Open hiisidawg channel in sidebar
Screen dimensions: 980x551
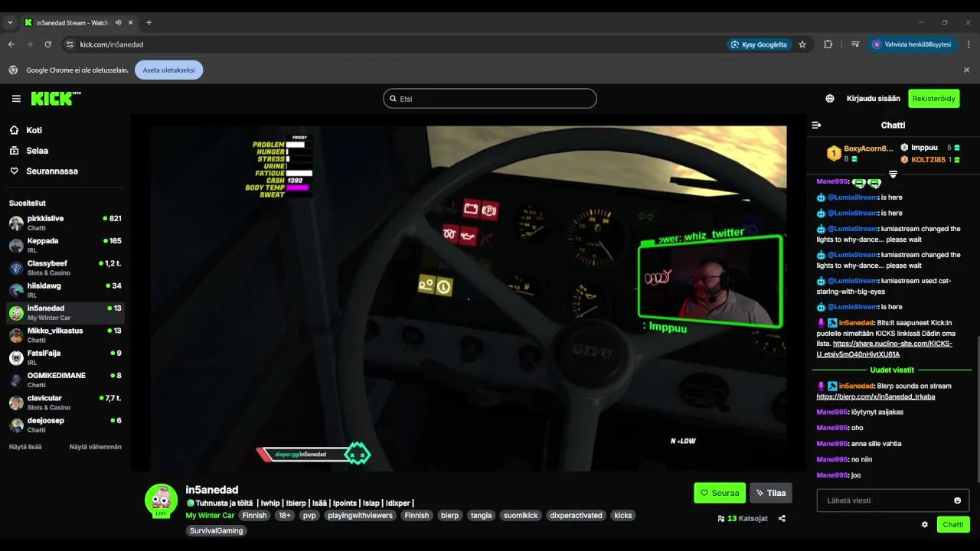pos(66,290)
